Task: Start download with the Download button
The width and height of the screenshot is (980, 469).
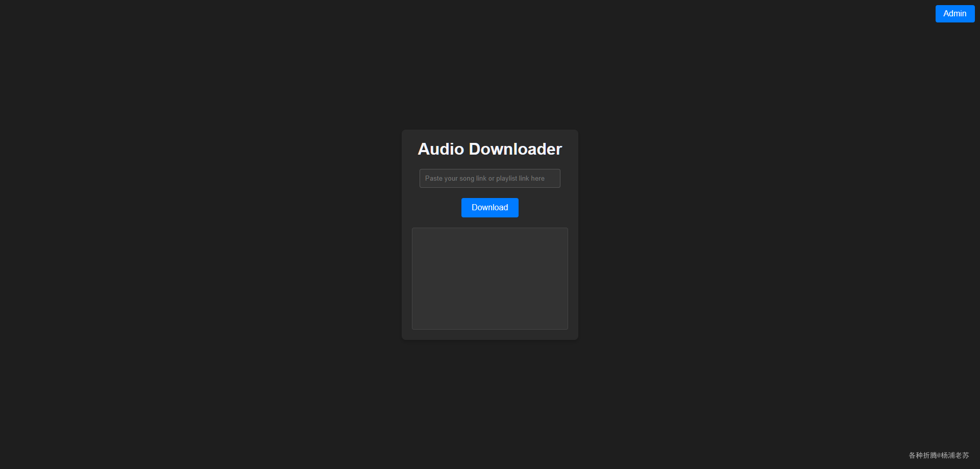Action: pos(489,208)
